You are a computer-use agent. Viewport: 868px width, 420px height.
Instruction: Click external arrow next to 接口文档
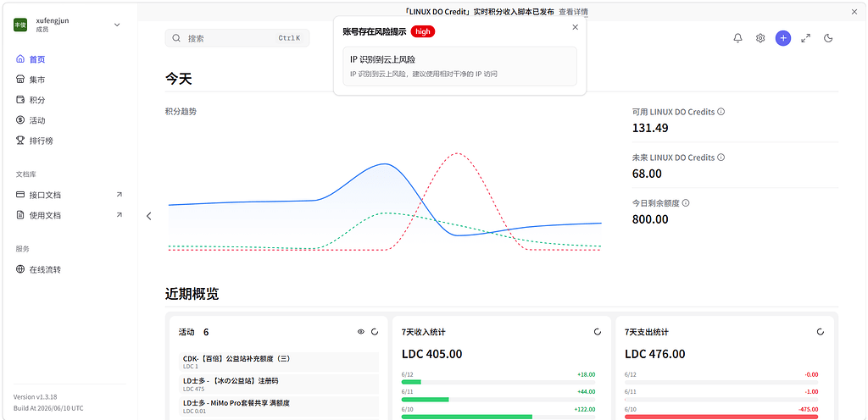pyautogui.click(x=119, y=195)
